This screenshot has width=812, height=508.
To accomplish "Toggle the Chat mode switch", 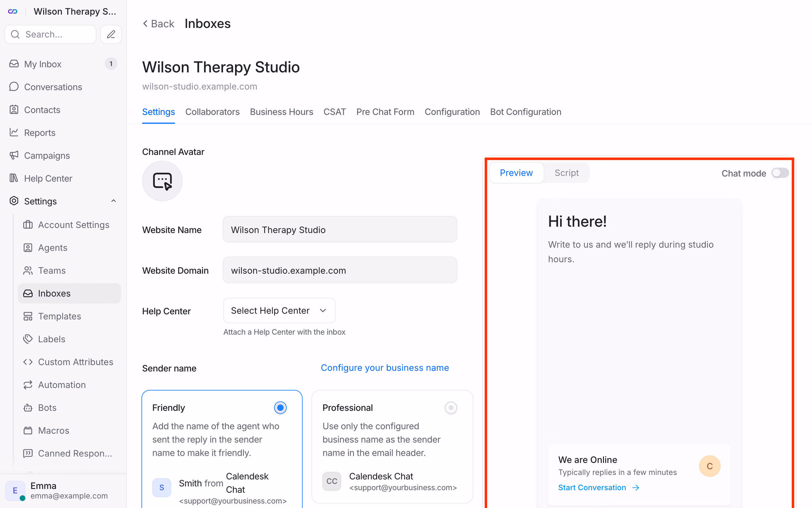I will 780,173.
